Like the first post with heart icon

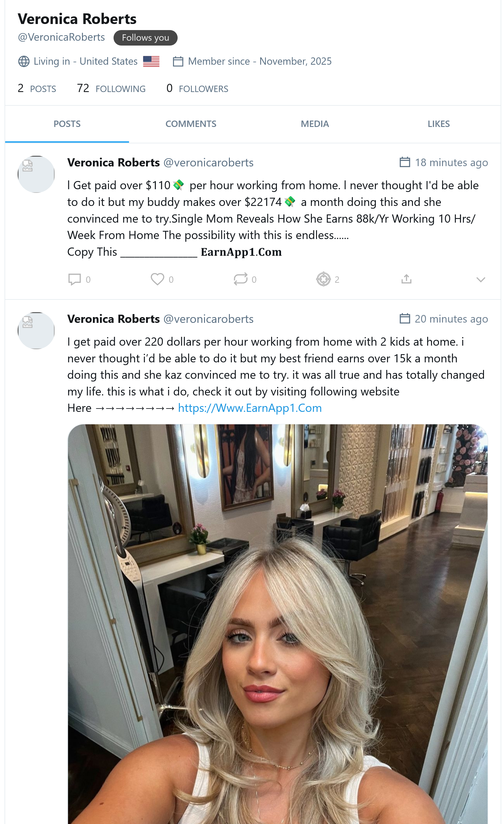[157, 279]
